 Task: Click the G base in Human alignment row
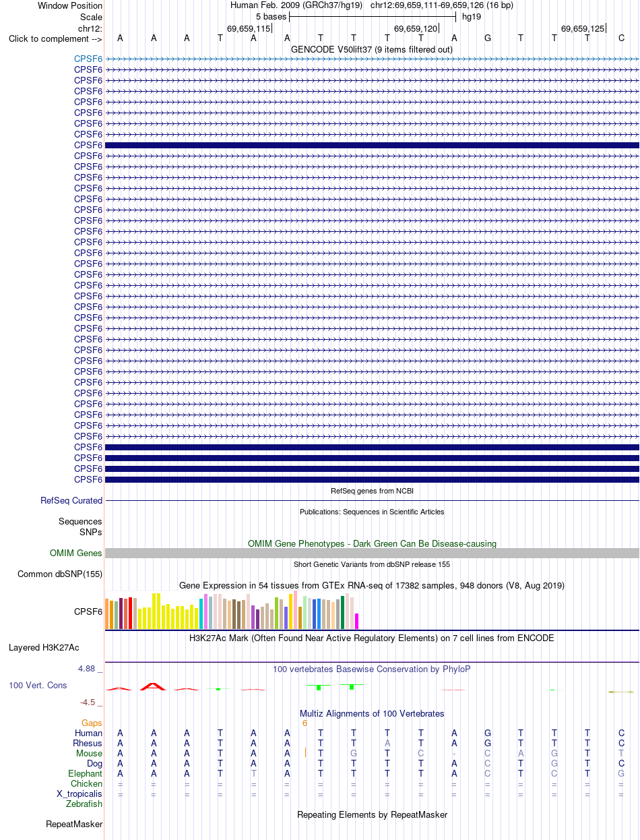coord(488,733)
